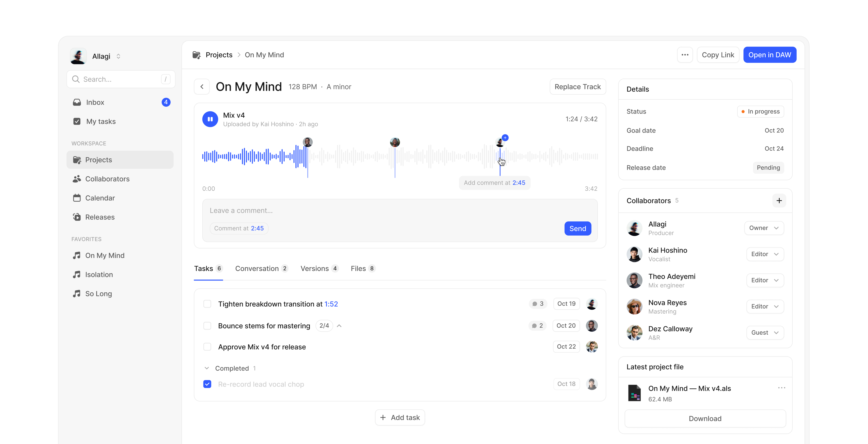Image resolution: width=868 pixels, height=444 pixels.
Task: Click the On My Mind .als file icon
Action: [x=634, y=393]
